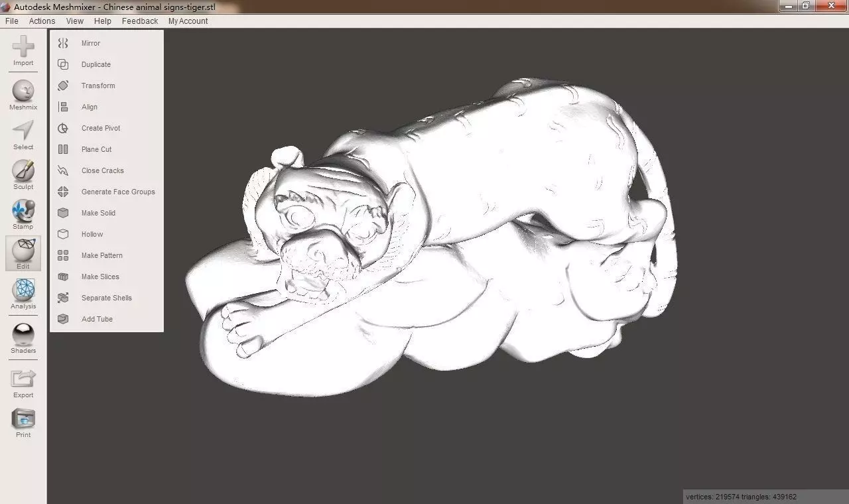Click the Generate Face Groups icon

[x=63, y=192]
